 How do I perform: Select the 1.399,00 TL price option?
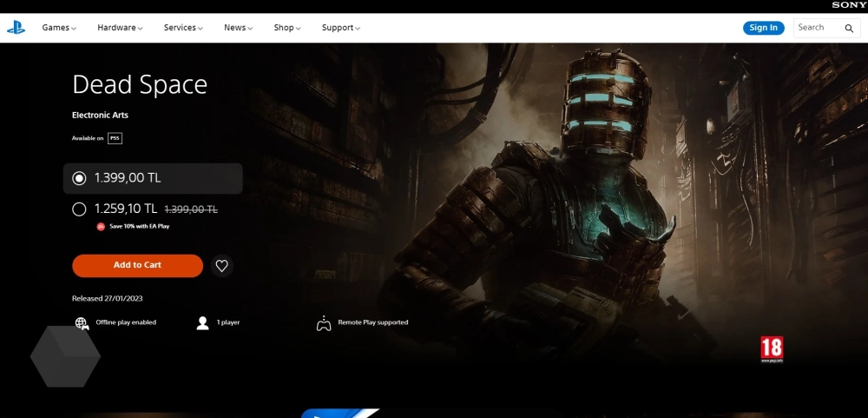[x=80, y=178]
